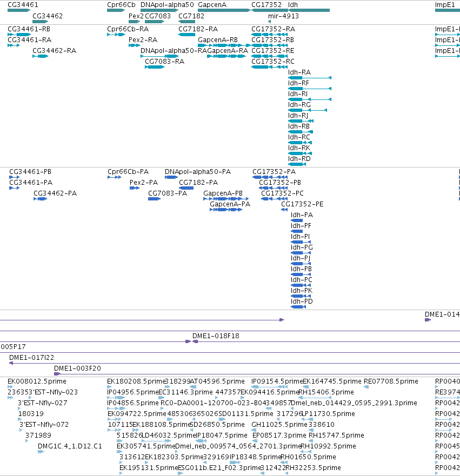460x476 pixels.
Task: Select protein CG7182-PA
Action: click(x=186, y=188)
